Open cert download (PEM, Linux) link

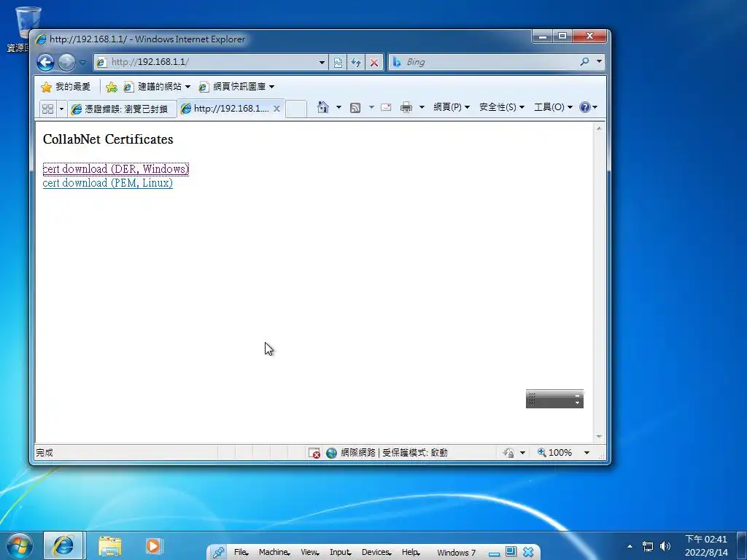[x=108, y=183]
